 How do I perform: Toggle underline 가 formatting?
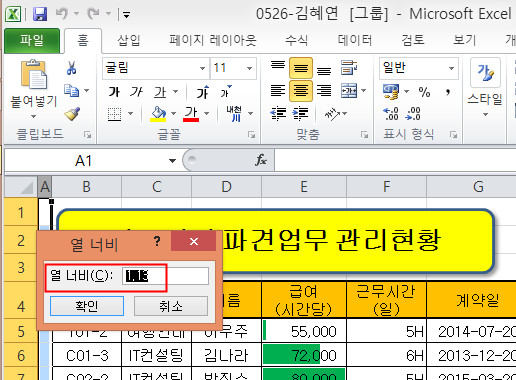click(x=160, y=92)
